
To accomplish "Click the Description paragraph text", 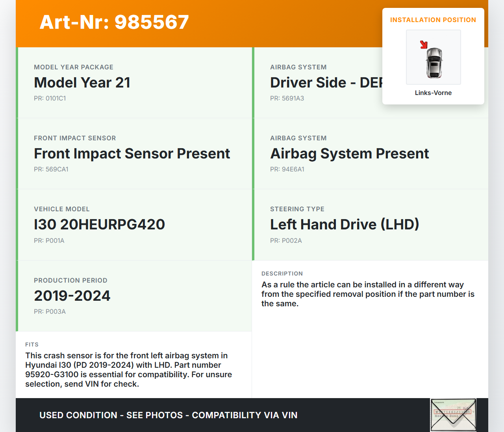I will tap(368, 294).
